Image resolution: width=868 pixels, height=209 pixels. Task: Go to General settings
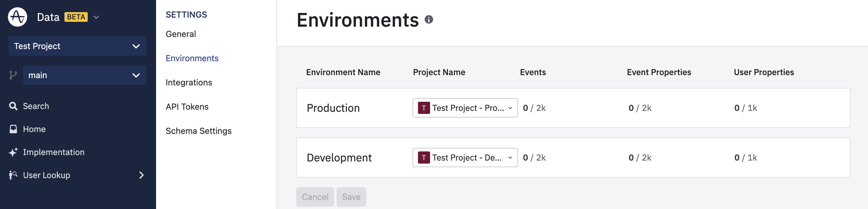pyautogui.click(x=181, y=34)
